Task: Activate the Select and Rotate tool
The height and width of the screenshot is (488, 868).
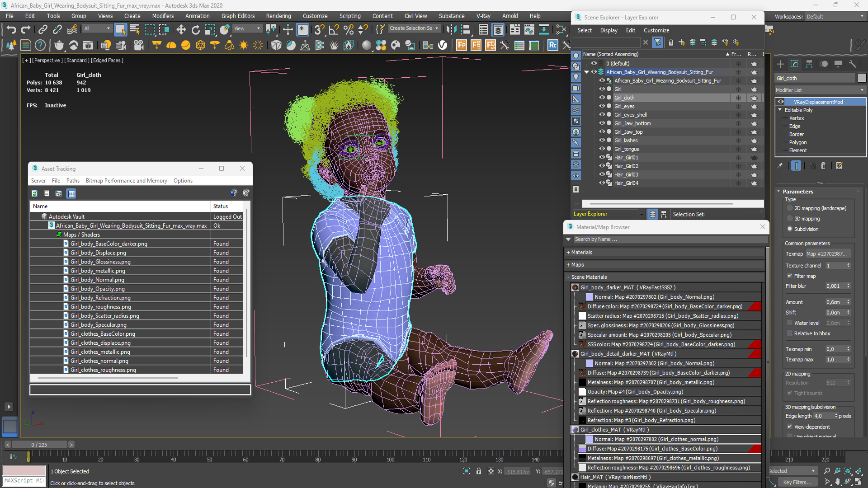Action: (x=195, y=30)
